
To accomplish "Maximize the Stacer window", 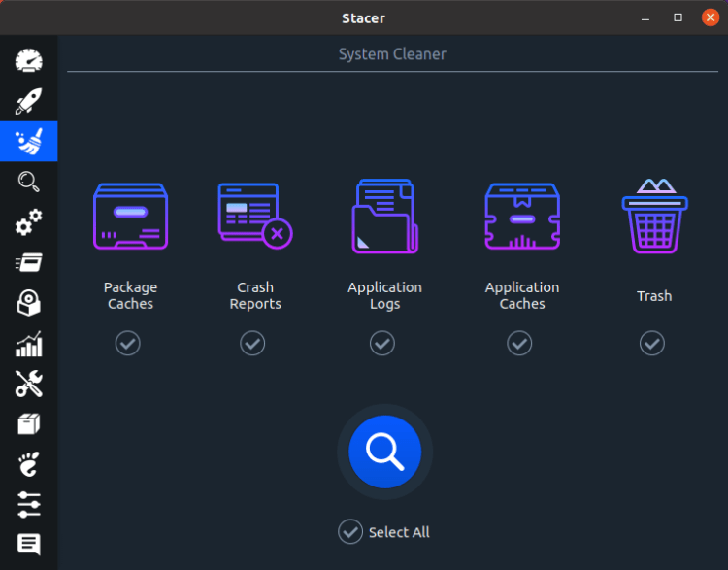I will pos(678,17).
